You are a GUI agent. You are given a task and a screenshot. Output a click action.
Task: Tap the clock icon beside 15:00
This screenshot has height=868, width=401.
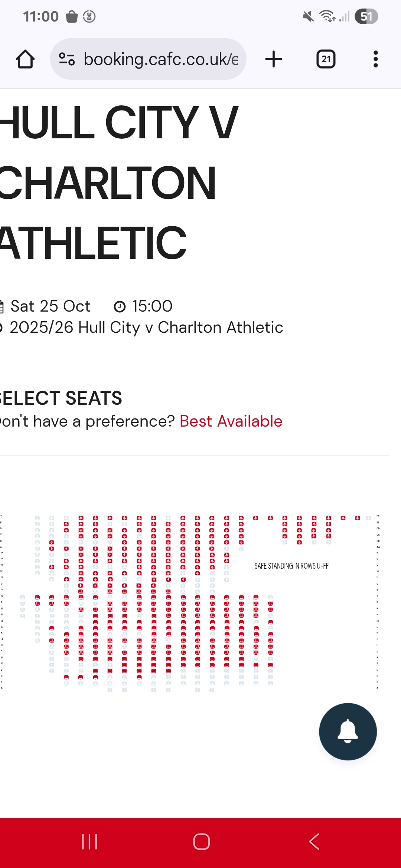[x=120, y=307]
